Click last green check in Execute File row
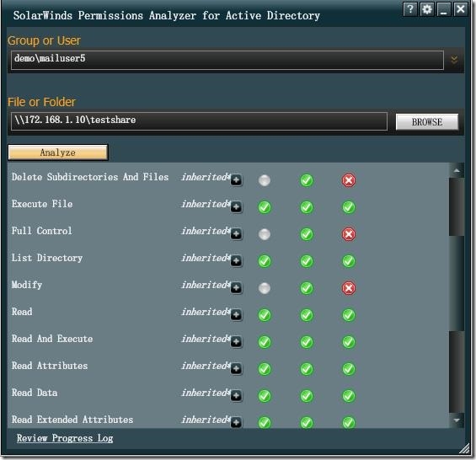Image resolution: width=476 pixels, height=460 pixels. pos(349,207)
